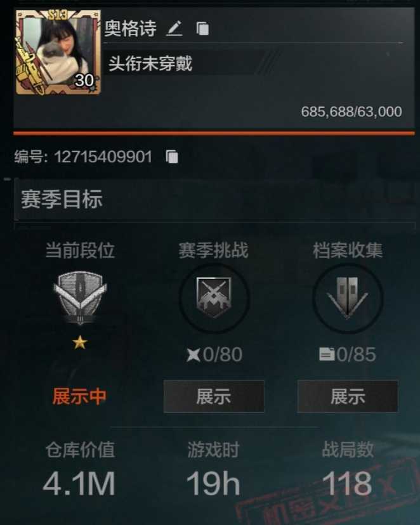This screenshot has width=420, height=525.
Task: Select the archive collection emblem
Action: pos(347,297)
